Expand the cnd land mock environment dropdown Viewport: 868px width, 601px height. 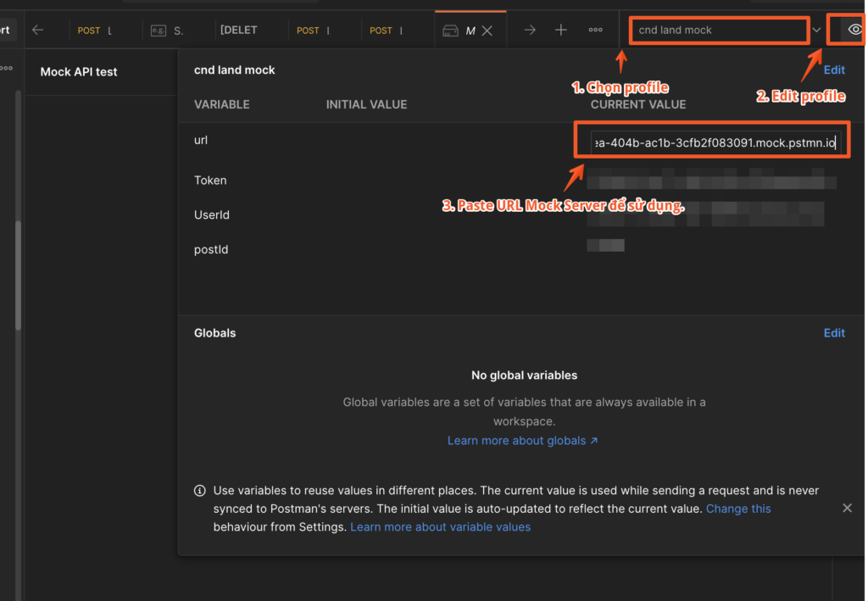[x=816, y=30]
